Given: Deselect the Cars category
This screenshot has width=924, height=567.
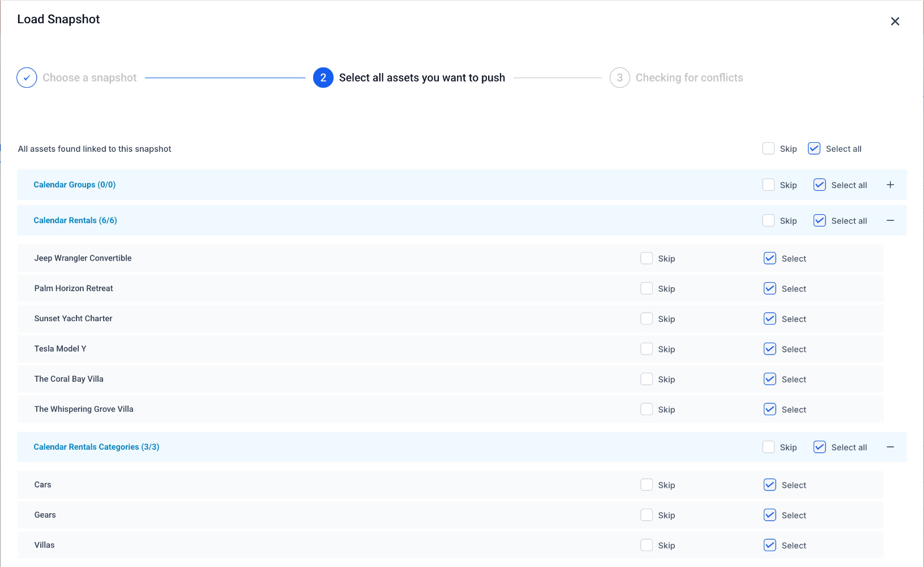Looking at the screenshot, I should click(770, 485).
